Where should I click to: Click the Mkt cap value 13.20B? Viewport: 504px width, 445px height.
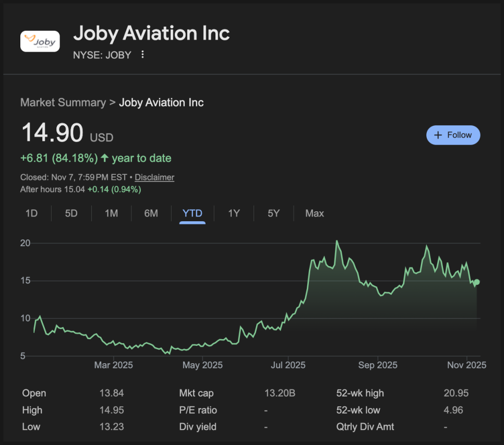click(x=280, y=393)
